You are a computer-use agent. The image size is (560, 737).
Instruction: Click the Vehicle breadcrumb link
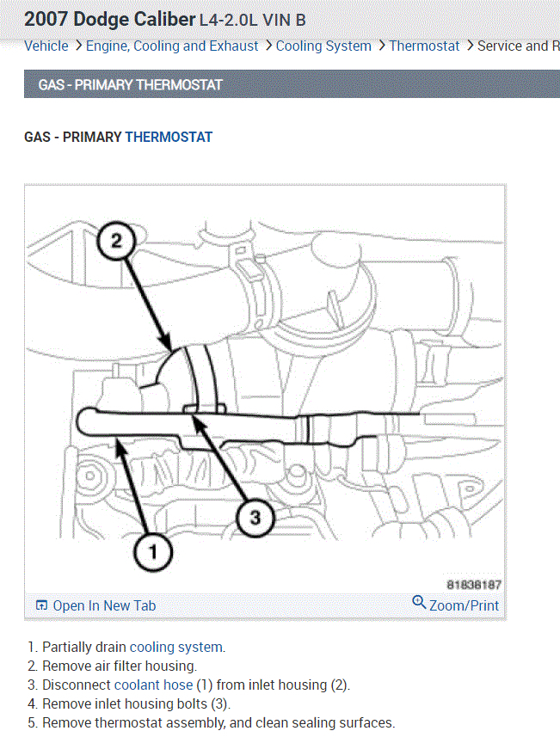46,46
